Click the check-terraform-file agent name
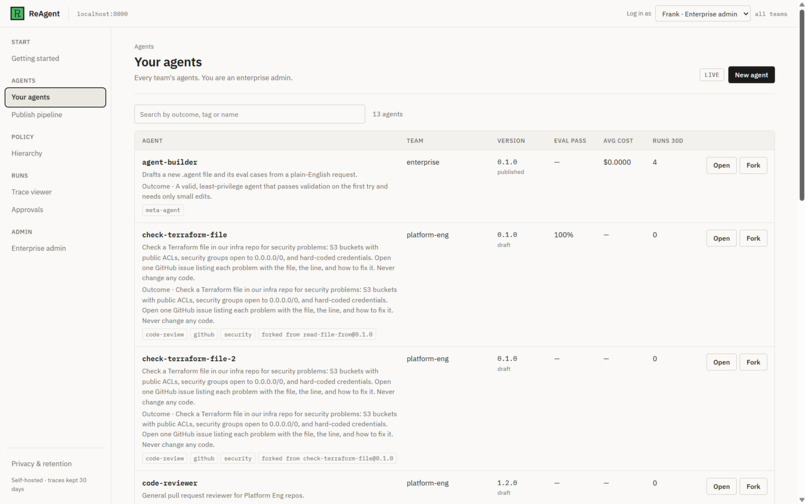The height and width of the screenshot is (504, 806). 185,235
